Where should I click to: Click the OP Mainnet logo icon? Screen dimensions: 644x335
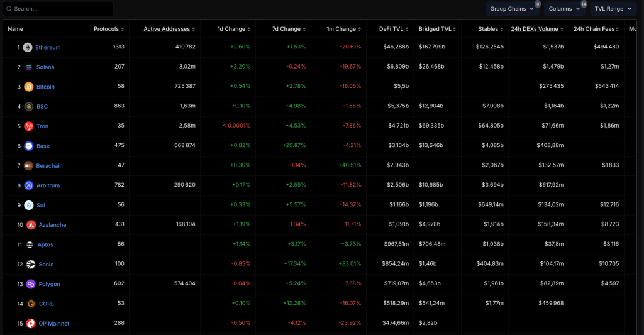[x=31, y=323]
